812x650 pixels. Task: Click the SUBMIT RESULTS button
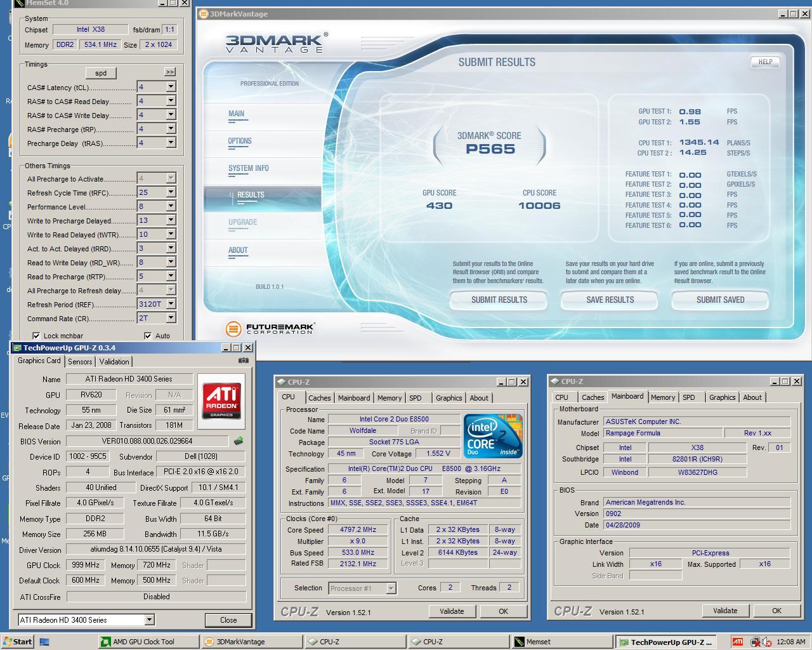[x=499, y=300]
